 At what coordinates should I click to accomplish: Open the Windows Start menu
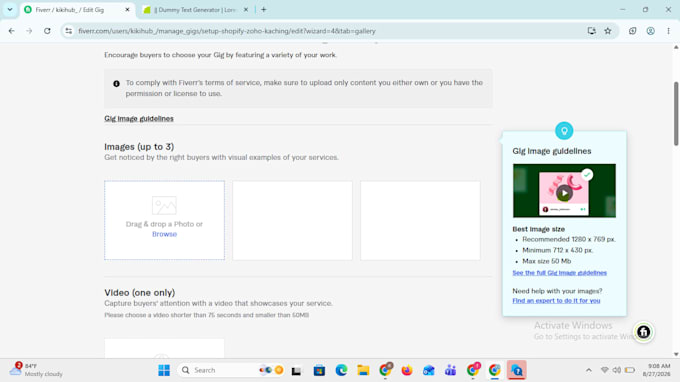(x=164, y=370)
